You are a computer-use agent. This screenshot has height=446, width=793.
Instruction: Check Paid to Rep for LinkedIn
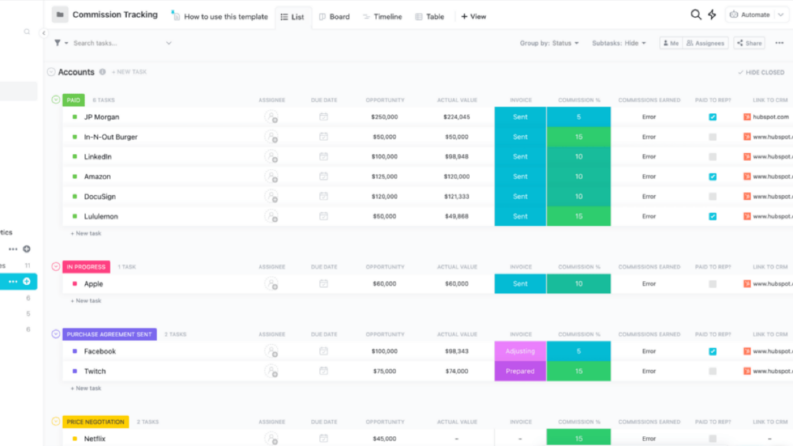(713, 157)
